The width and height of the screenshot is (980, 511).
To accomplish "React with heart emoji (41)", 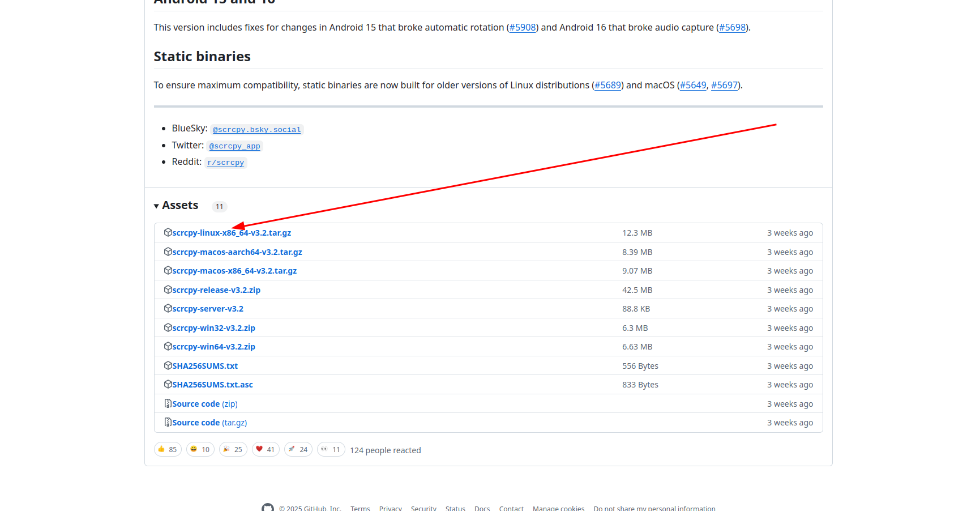I will click(266, 449).
